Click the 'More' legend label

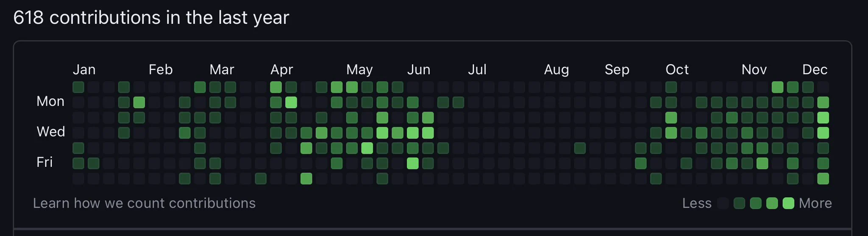click(x=815, y=203)
